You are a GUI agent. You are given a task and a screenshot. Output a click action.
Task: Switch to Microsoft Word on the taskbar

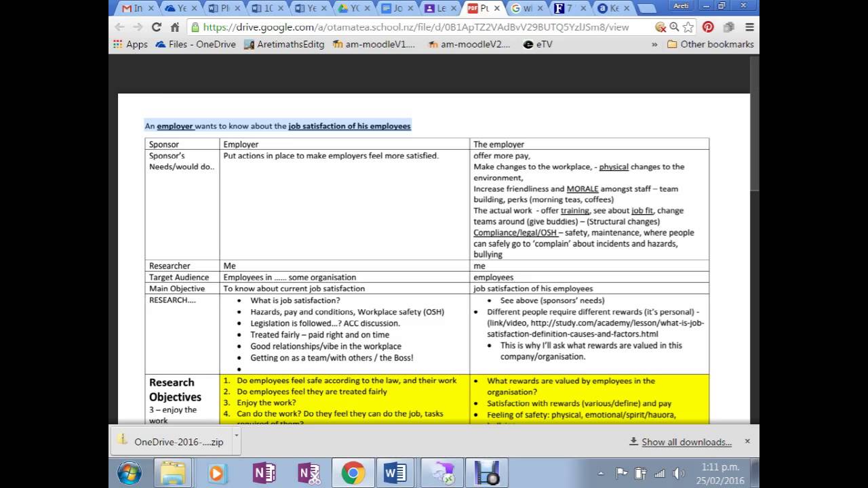(395, 473)
